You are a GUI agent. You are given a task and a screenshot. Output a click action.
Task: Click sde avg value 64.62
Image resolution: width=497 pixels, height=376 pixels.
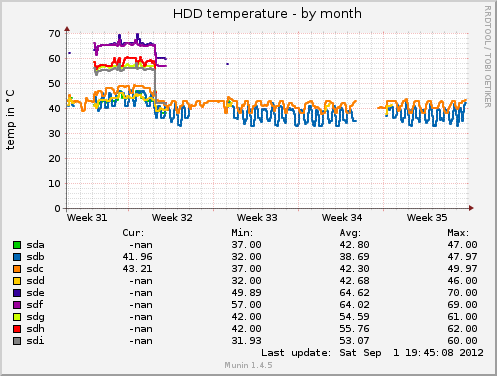click(x=354, y=293)
